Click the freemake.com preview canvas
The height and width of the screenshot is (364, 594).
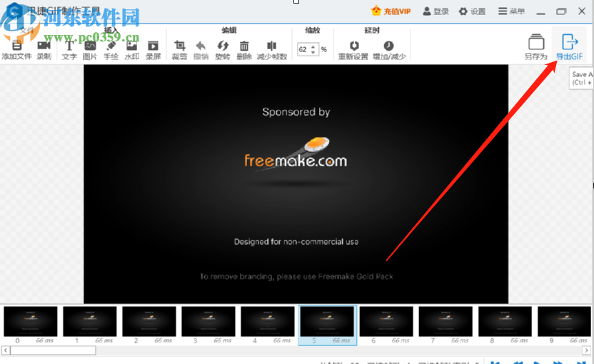(x=296, y=184)
